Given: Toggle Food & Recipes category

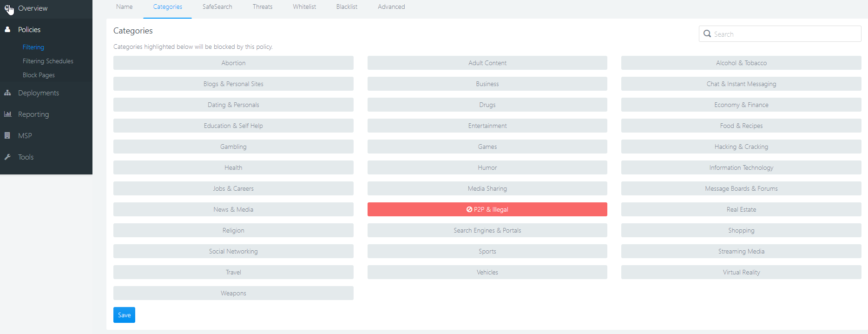Looking at the screenshot, I should [741, 126].
